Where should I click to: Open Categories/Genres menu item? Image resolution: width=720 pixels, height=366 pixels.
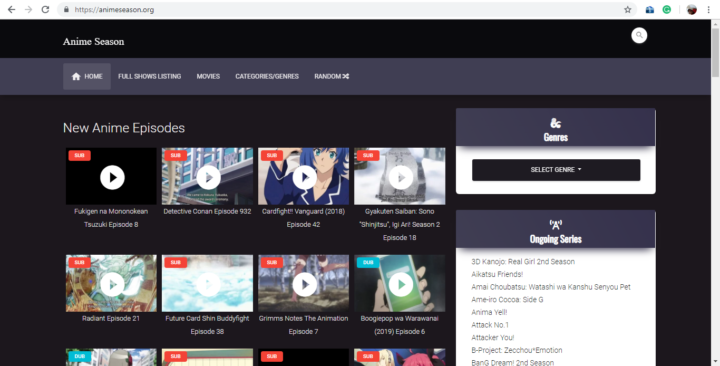pyautogui.click(x=267, y=76)
